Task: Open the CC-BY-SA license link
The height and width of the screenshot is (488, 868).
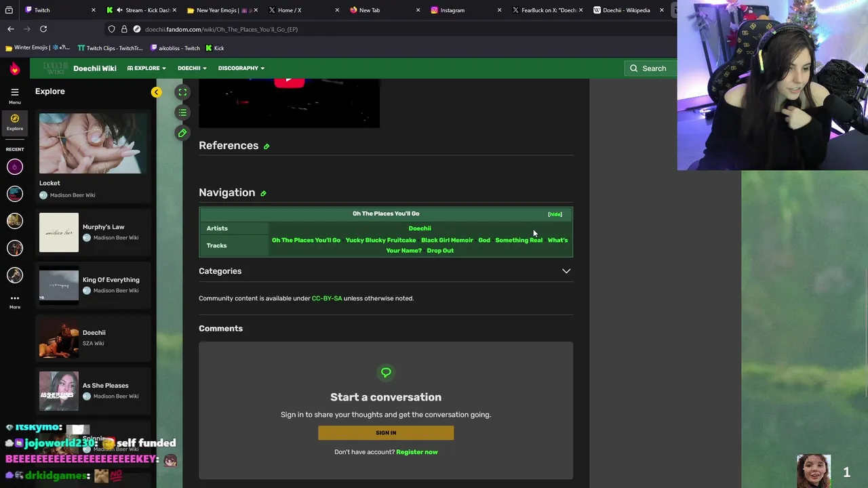Action: coord(327,298)
